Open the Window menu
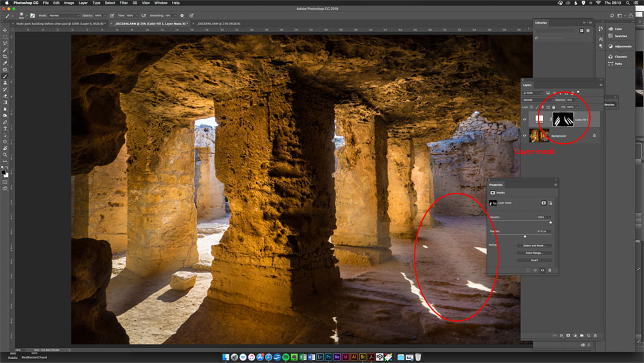This screenshot has width=644, height=363. (x=160, y=3)
